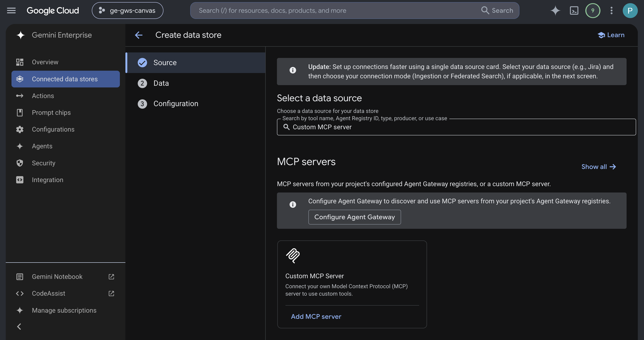644x340 pixels.
Task: Open notifications badge showing 9
Action: coord(593,10)
